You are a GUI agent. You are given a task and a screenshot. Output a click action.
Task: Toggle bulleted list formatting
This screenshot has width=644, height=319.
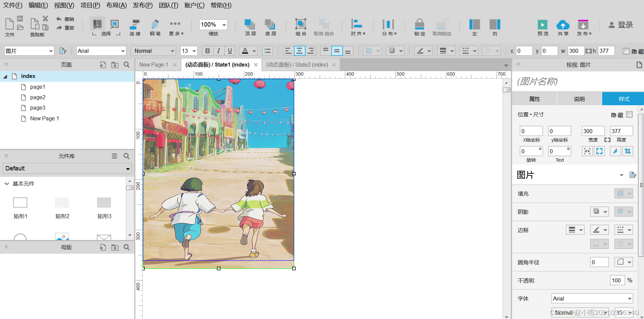point(267,51)
